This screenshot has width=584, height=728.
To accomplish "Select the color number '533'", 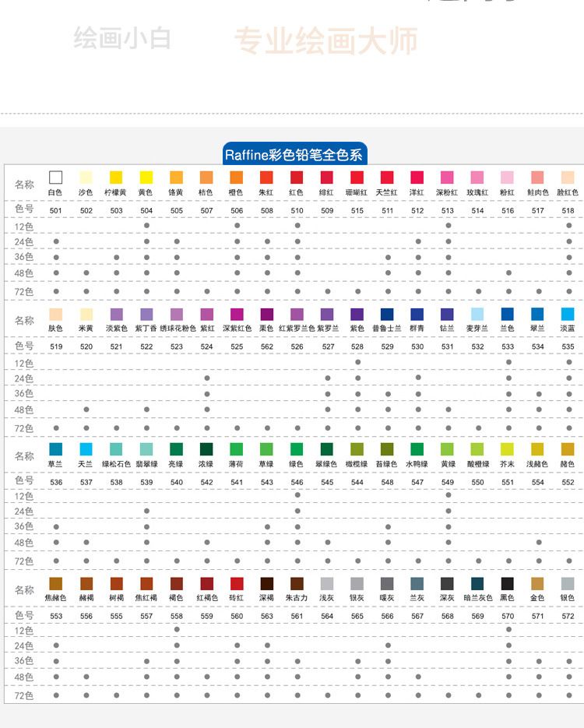I will click(x=508, y=346).
